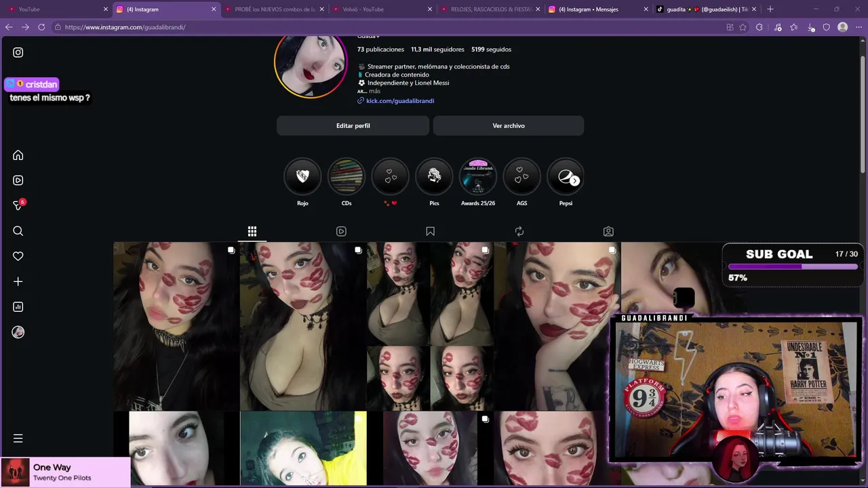Open Instagram logo home link
Screen dimensions: 868x488
click(18, 52)
